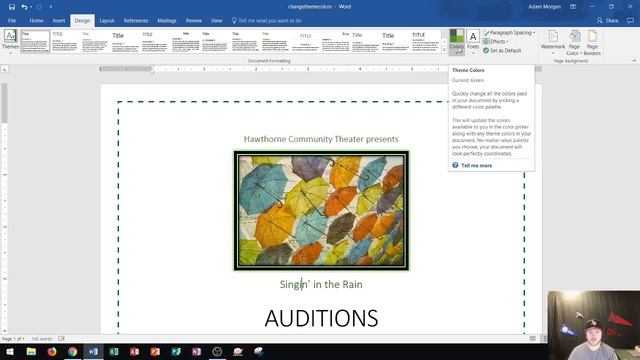Click the word count in the status bar
The width and height of the screenshot is (640, 360).
pos(42,339)
